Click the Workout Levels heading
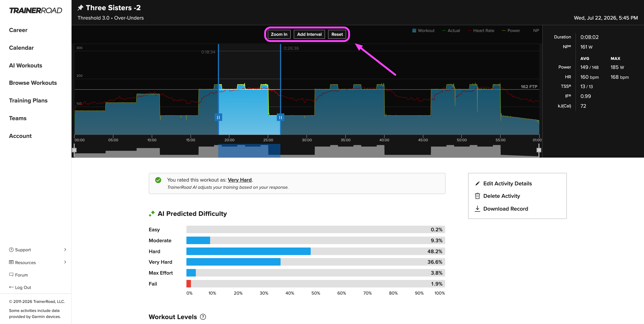This screenshot has height=324, width=644. [x=173, y=317]
